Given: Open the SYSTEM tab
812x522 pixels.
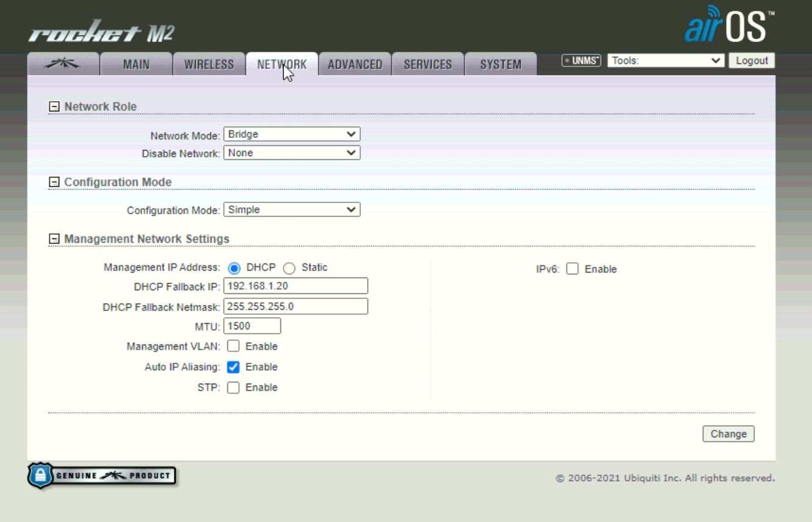Looking at the screenshot, I should (x=500, y=64).
